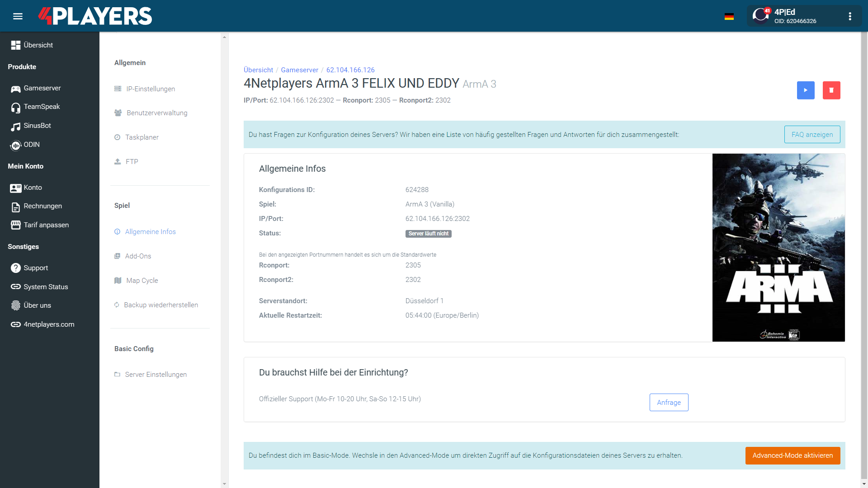Click the ODIN waveform icon
Viewport: 868px width, 488px height.
click(16, 145)
